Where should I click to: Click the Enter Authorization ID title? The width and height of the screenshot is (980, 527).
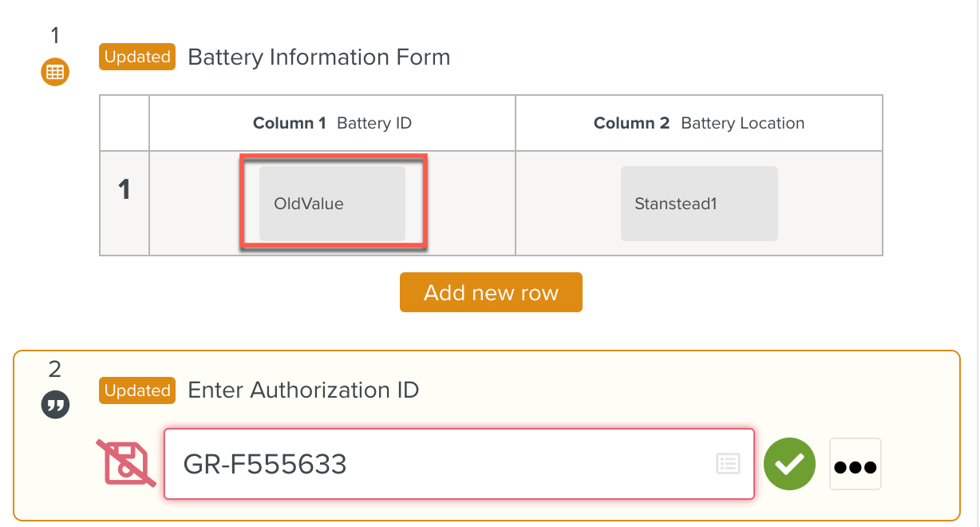pos(302,390)
